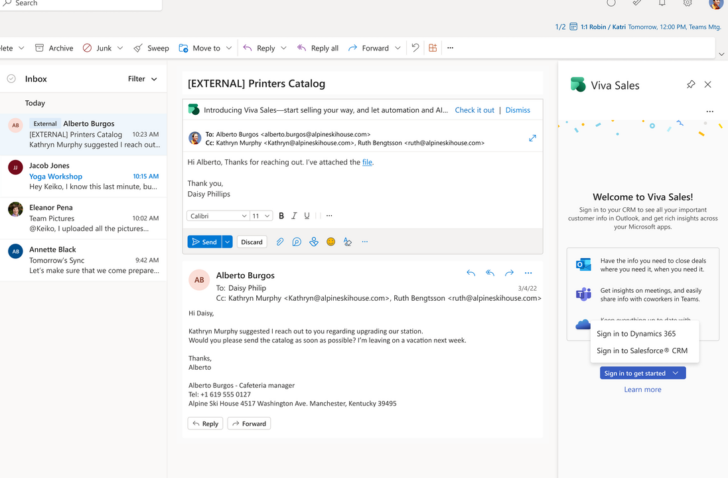Screen dimensions: 728x478
Task: Expand the Move to dropdown arrow
Action: point(229,48)
